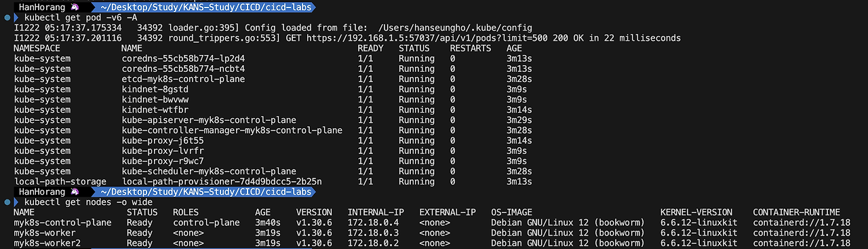868x249 pixels.
Task: Click the OS-IMAGE column header
Action: coord(511,212)
